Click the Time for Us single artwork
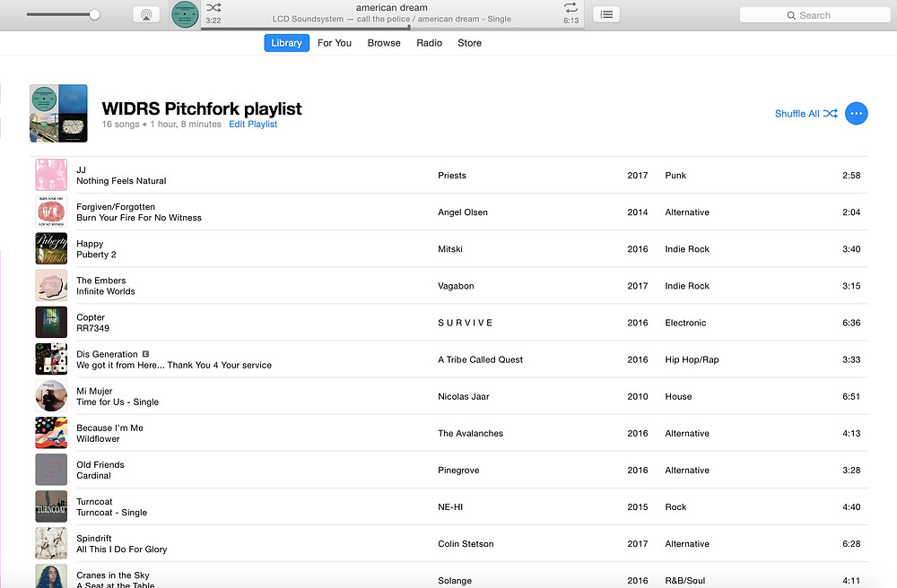The image size is (897, 588). (51, 396)
